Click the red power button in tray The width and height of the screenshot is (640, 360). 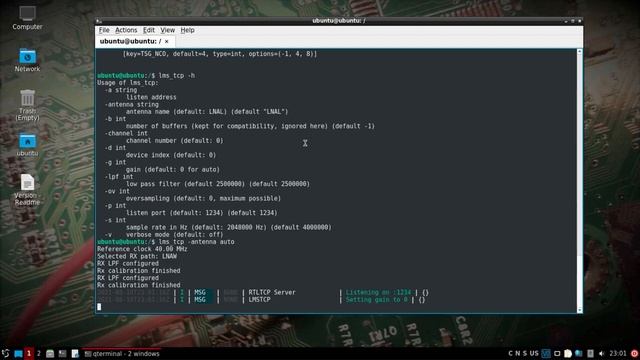634,353
